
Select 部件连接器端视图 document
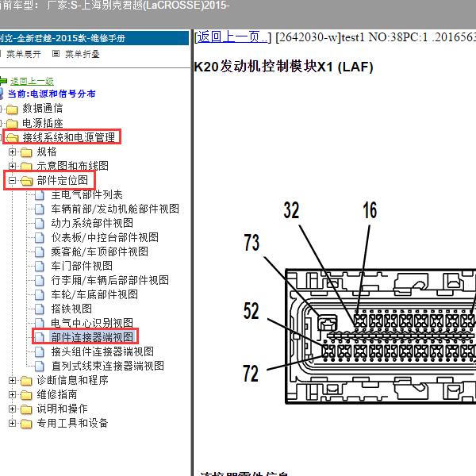(92, 337)
